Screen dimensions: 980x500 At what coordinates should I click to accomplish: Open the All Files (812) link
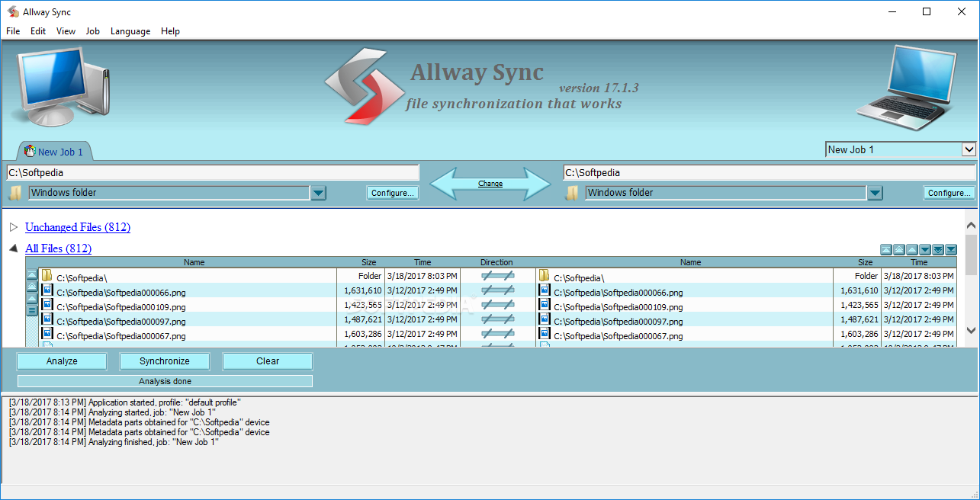click(x=59, y=248)
